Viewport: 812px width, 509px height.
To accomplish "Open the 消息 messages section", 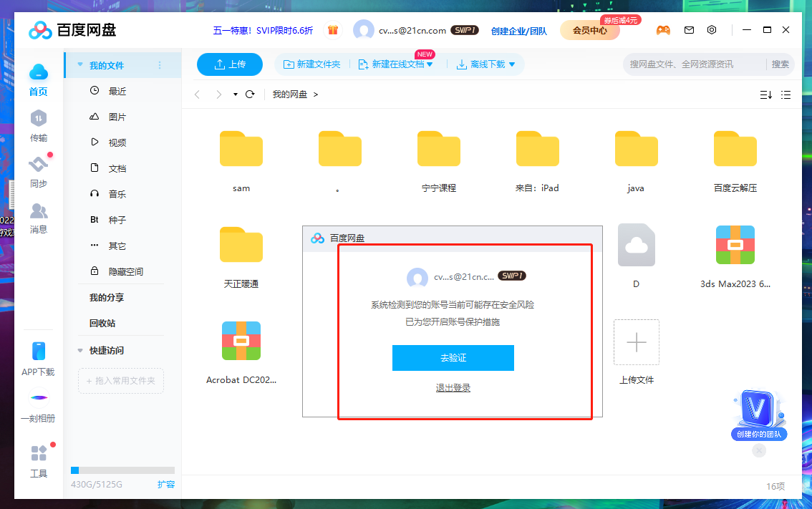I will [39, 210].
